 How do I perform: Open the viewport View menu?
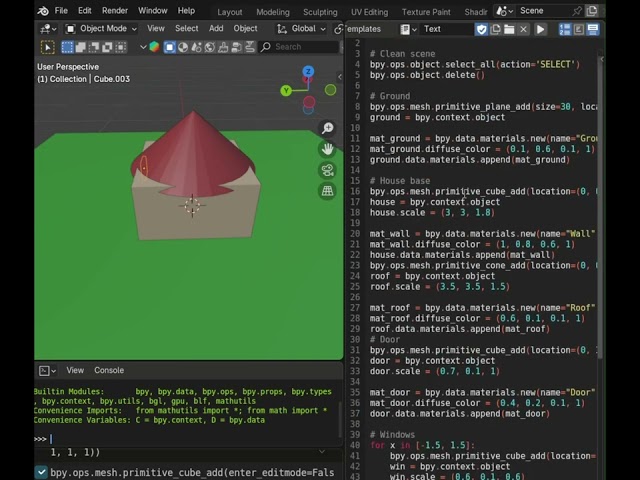[x=156, y=29]
